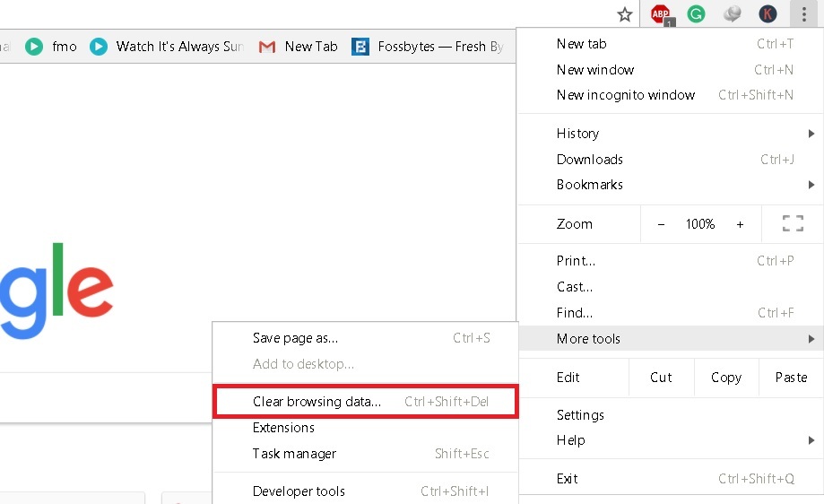
Task: Choose New incognito window
Action: point(626,95)
